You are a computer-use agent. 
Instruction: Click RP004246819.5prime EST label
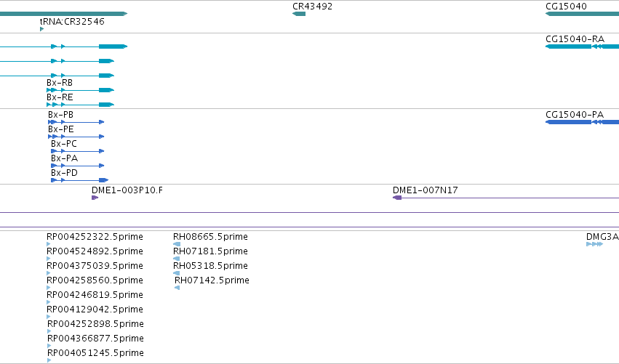click(x=95, y=295)
